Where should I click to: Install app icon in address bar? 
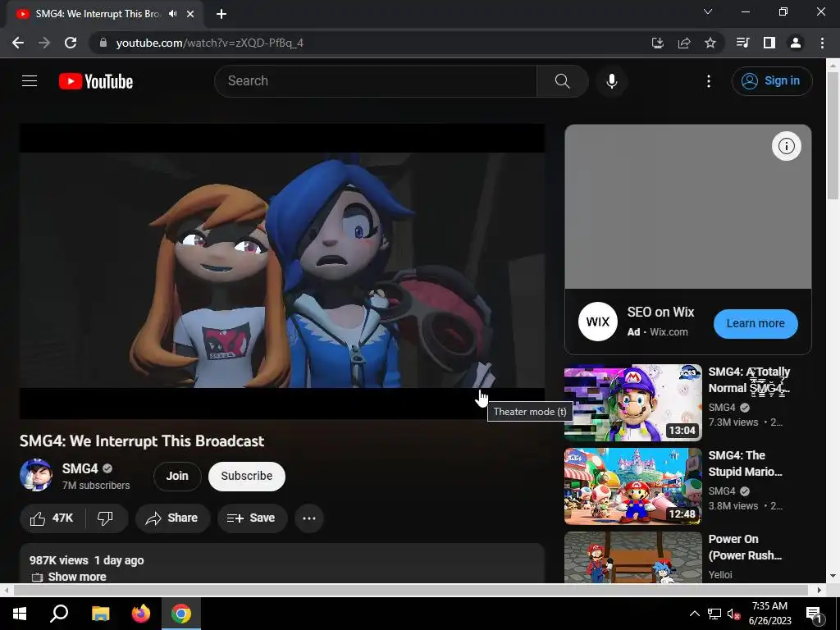click(x=658, y=43)
